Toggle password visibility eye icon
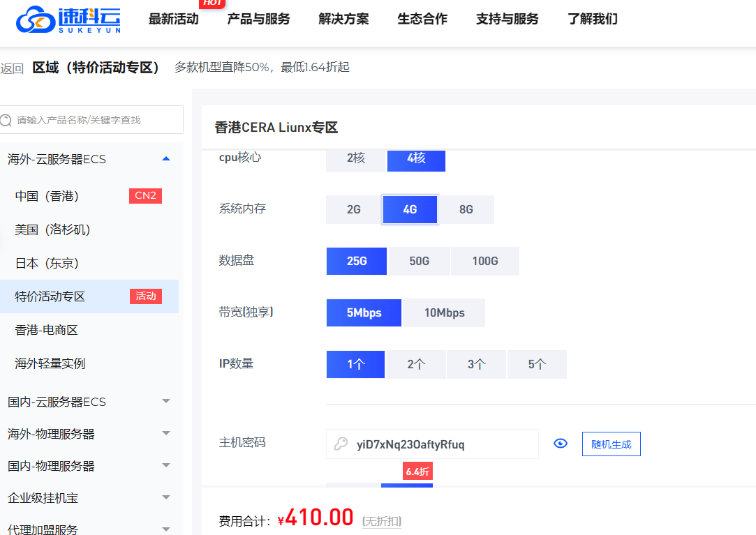Image resolution: width=756 pixels, height=535 pixels. pyautogui.click(x=561, y=444)
